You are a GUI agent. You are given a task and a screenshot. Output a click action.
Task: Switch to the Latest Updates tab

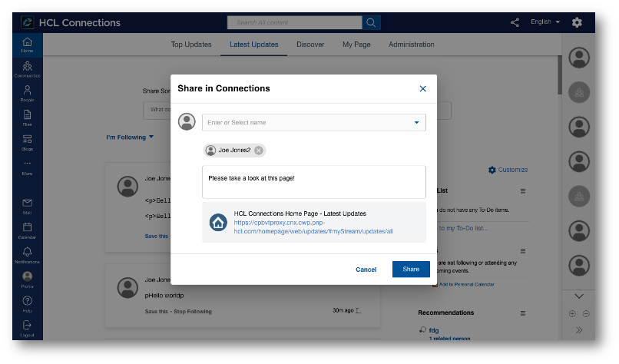click(254, 45)
